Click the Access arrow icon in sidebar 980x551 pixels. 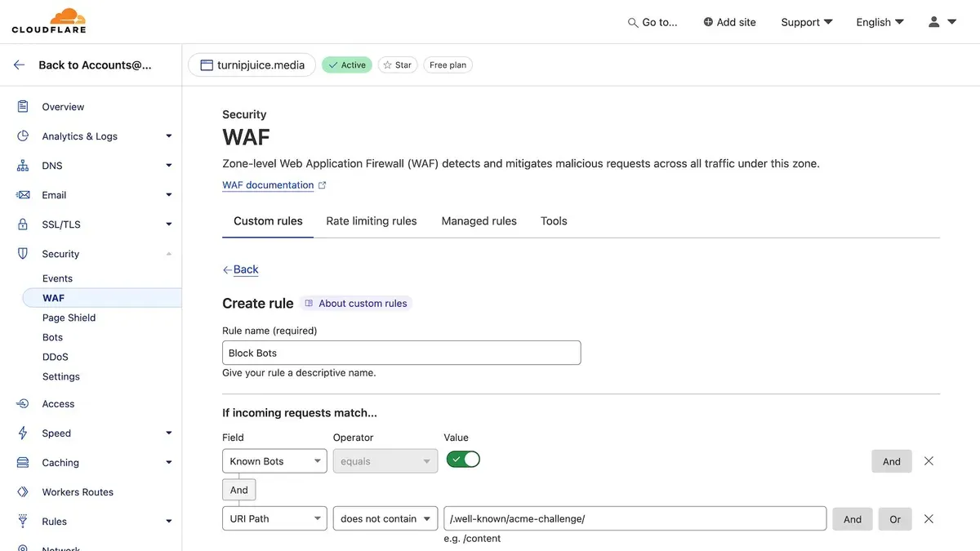[23, 404]
